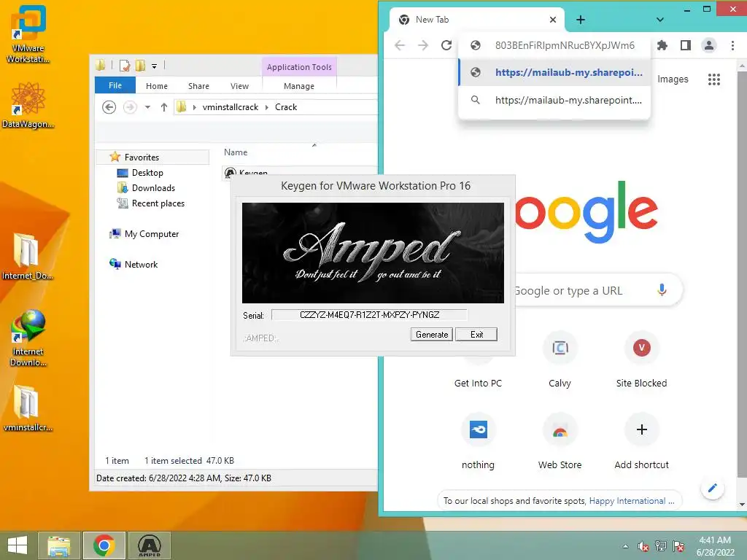747x560 pixels.
Task: Click the muted volume tray icon
Action: coord(643,546)
